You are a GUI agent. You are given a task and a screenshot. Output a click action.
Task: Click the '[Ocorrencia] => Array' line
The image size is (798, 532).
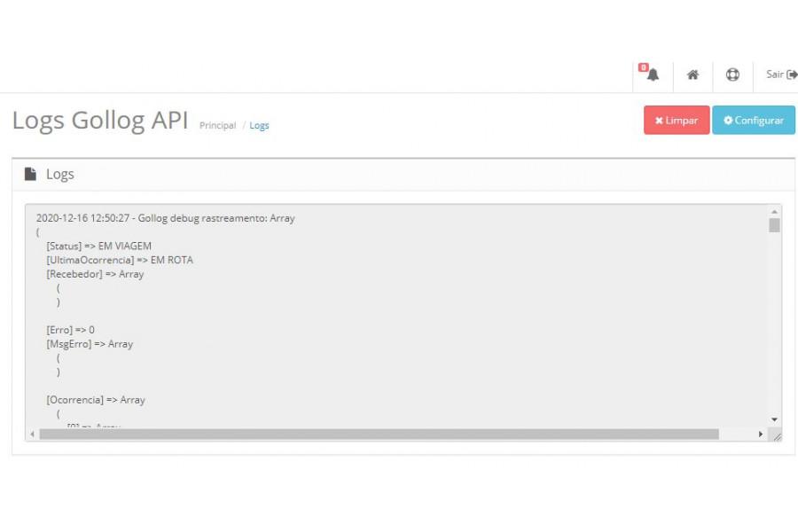point(96,400)
